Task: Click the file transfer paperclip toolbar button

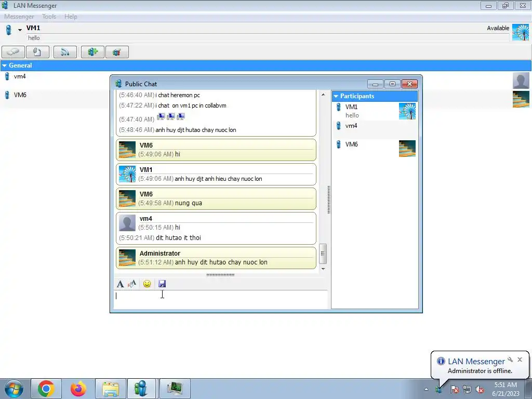Action: 37,52
